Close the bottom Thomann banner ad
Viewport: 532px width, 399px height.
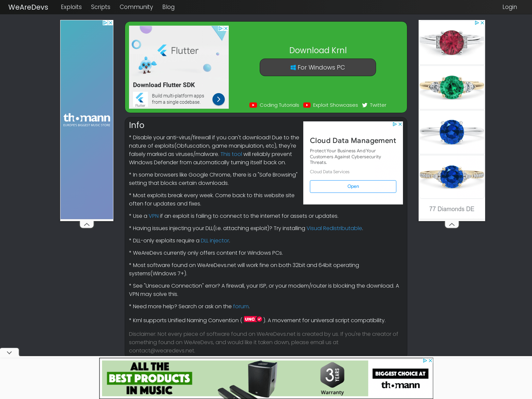(x=430, y=361)
